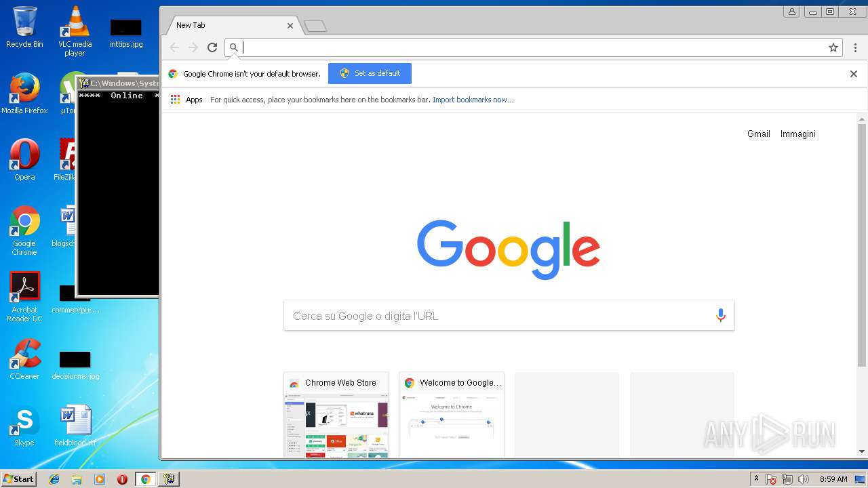Viewport: 868px width, 488px height.
Task: Open the Welcome to Google thumbnail
Action: coord(452,415)
